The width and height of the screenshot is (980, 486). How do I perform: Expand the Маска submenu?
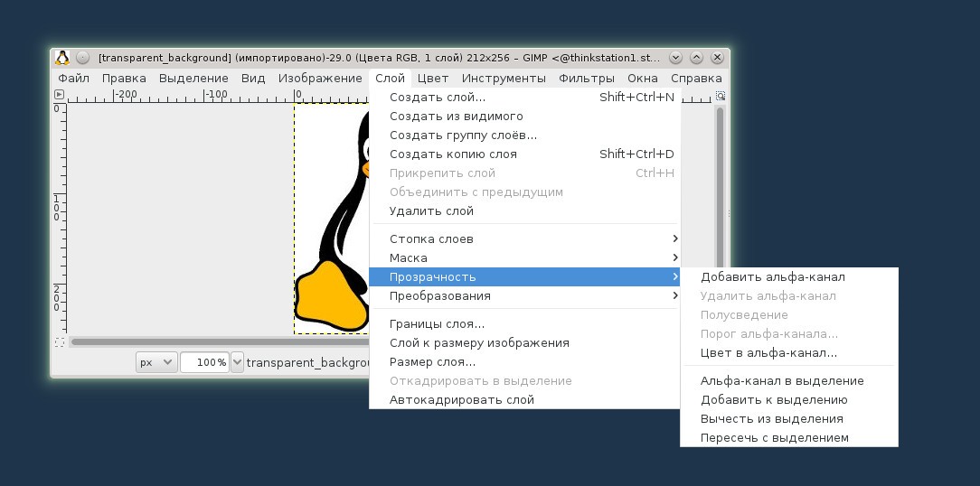[524, 257]
